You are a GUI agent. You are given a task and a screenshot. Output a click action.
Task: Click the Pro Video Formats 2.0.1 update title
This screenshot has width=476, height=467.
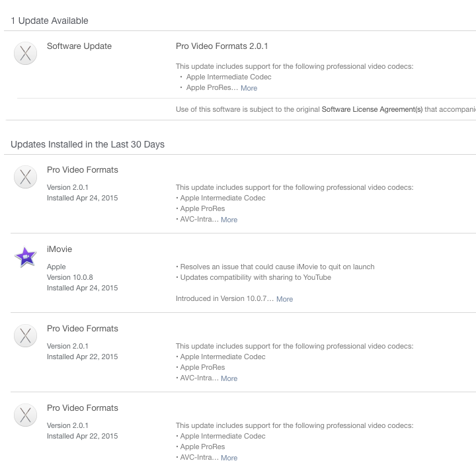tap(222, 46)
